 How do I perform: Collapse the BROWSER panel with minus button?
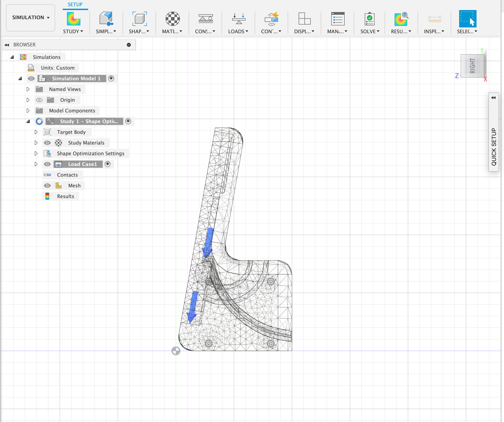tap(129, 45)
